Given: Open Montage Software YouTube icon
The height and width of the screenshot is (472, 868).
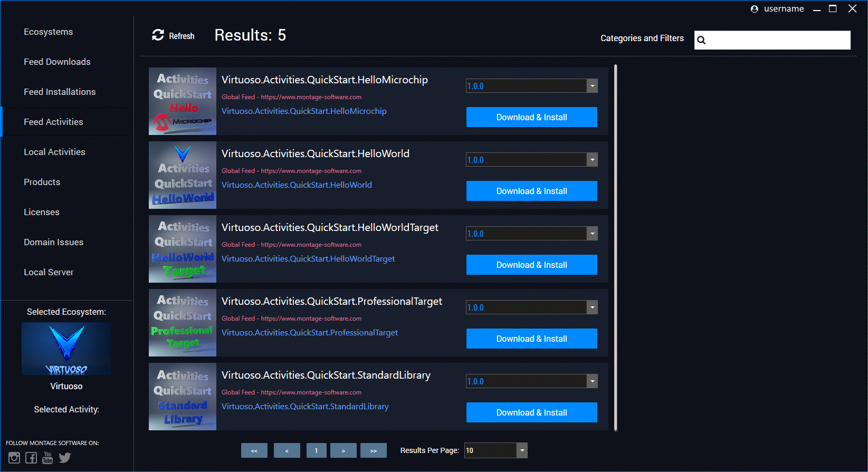Looking at the screenshot, I should pyautogui.click(x=47, y=458).
